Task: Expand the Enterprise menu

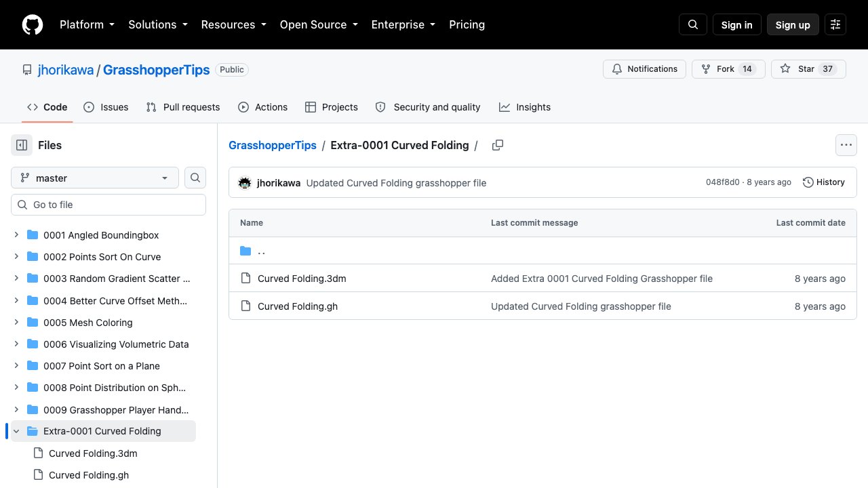Action: [x=403, y=24]
